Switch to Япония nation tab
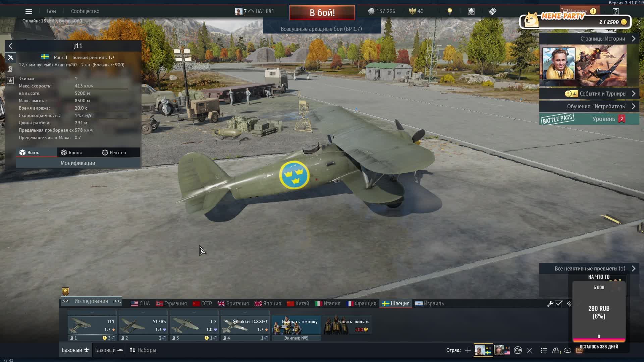 pyautogui.click(x=268, y=304)
